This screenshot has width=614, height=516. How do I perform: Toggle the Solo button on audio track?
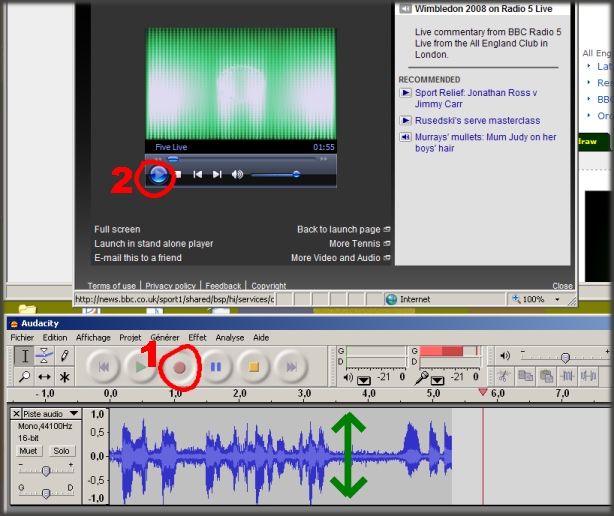click(61, 451)
